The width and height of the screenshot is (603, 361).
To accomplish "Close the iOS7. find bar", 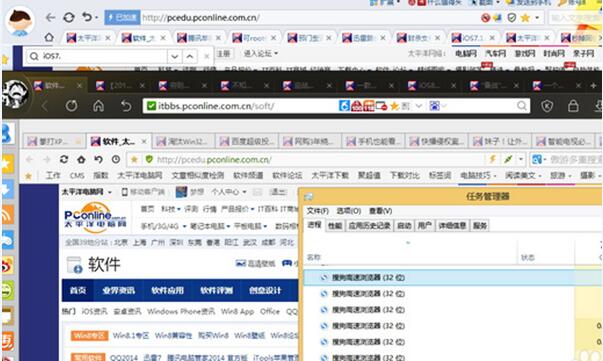I will [207, 57].
